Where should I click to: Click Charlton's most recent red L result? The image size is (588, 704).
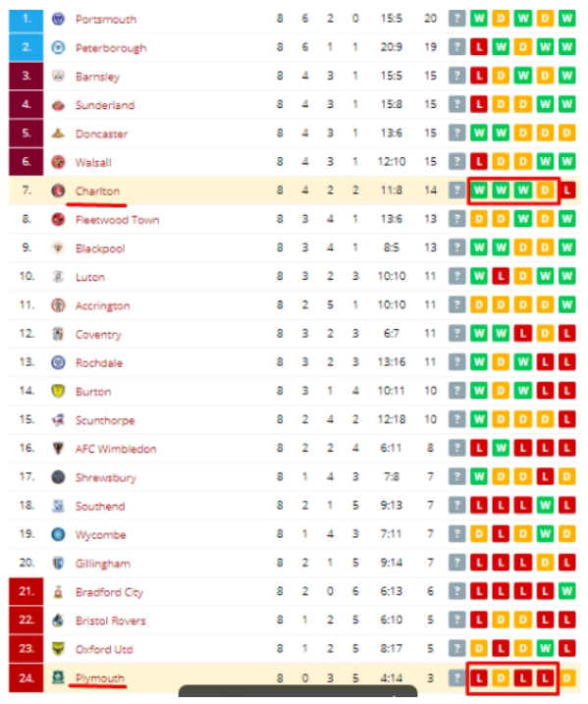pyautogui.click(x=567, y=190)
